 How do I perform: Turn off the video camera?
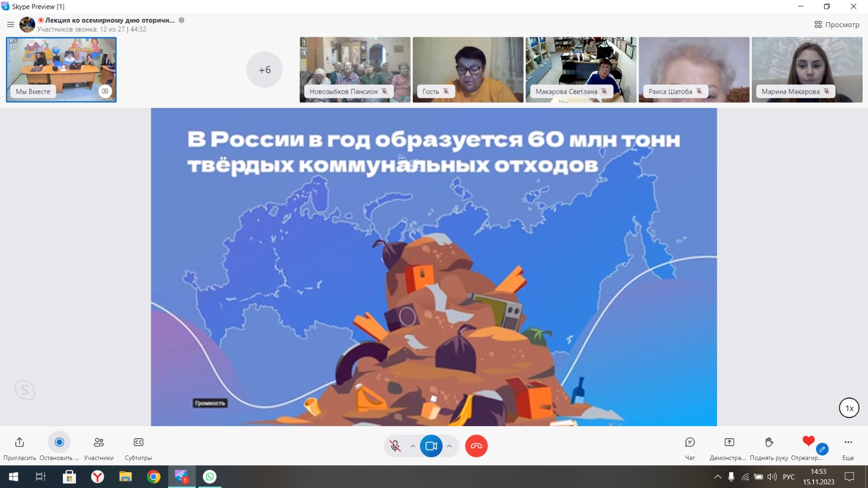(431, 446)
